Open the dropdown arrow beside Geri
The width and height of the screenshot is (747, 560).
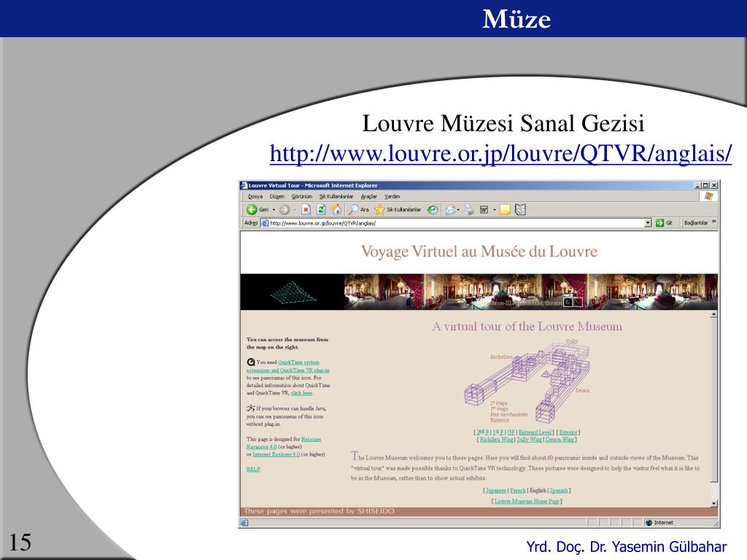click(274, 210)
